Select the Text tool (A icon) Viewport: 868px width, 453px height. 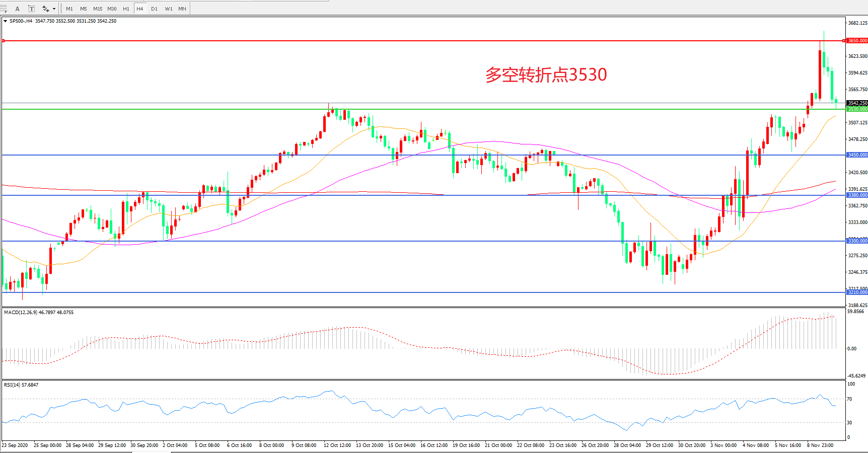point(18,9)
